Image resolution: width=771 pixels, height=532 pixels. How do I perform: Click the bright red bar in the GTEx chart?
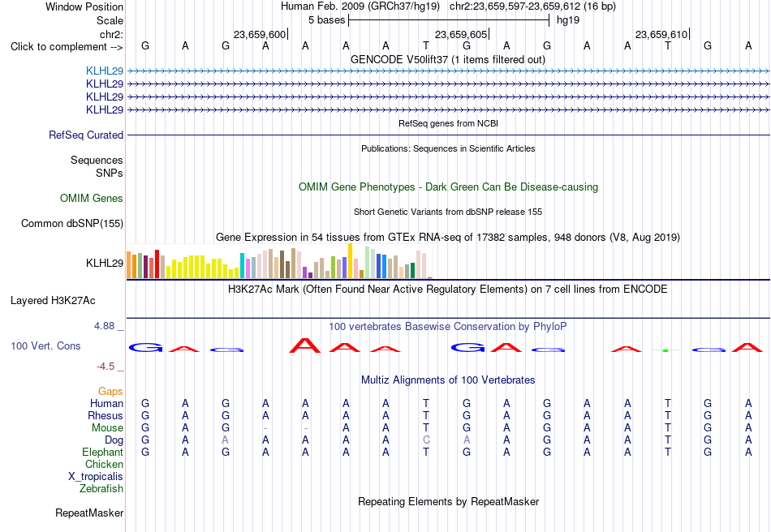coord(157,264)
